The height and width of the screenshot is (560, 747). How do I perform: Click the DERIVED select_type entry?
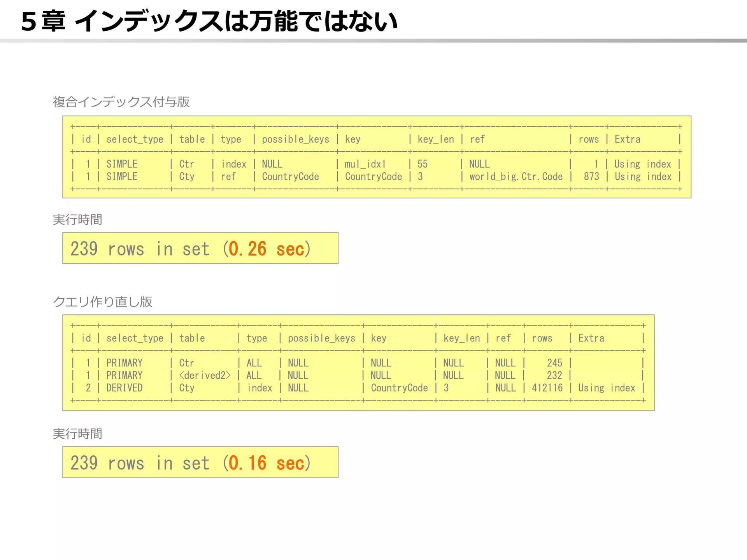tap(124, 388)
